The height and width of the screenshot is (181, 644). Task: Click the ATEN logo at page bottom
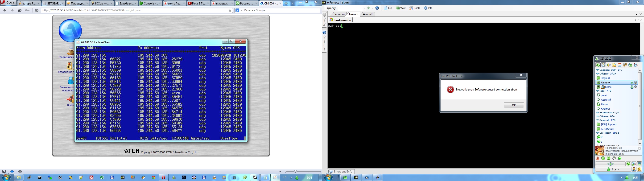132,151
